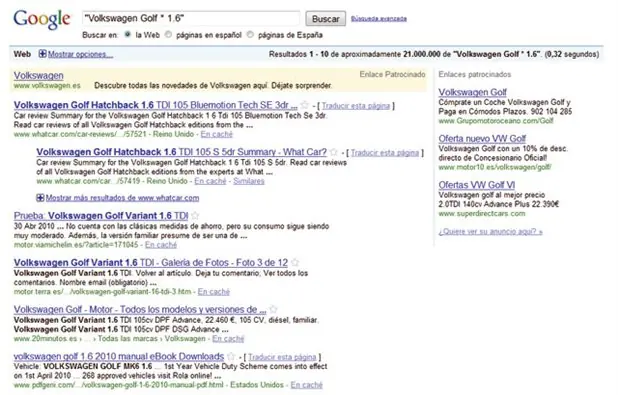Open cached copy of pdfgeni.com result
The width and height of the screenshot is (618, 395).
(307, 385)
